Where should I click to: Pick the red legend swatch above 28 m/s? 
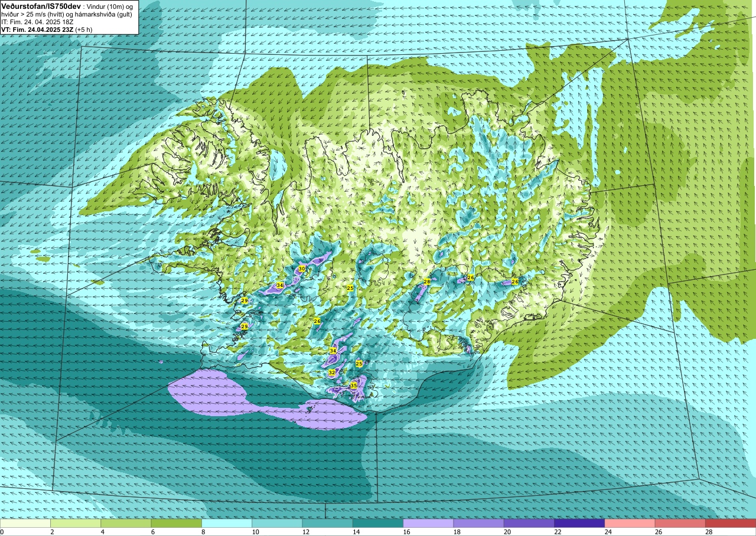coord(731,523)
